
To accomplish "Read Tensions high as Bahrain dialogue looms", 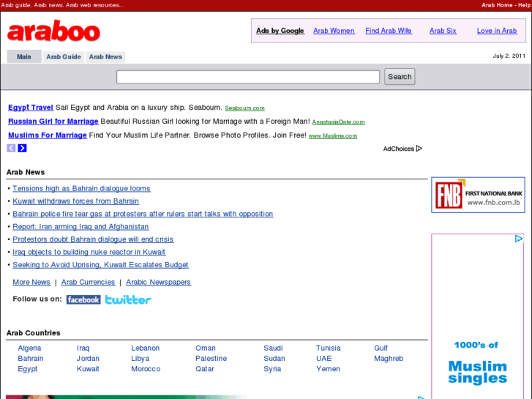I will [81, 188].
